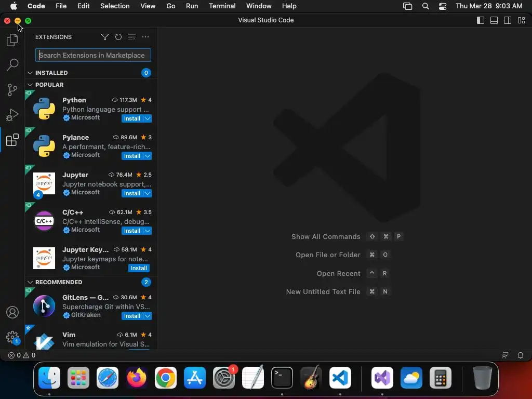
Task: Open the Manage gear icon
Action: coord(12,337)
